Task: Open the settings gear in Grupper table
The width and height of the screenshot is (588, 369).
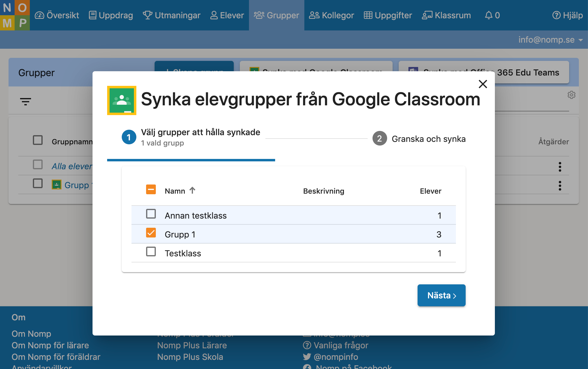Action: pyautogui.click(x=571, y=95)
